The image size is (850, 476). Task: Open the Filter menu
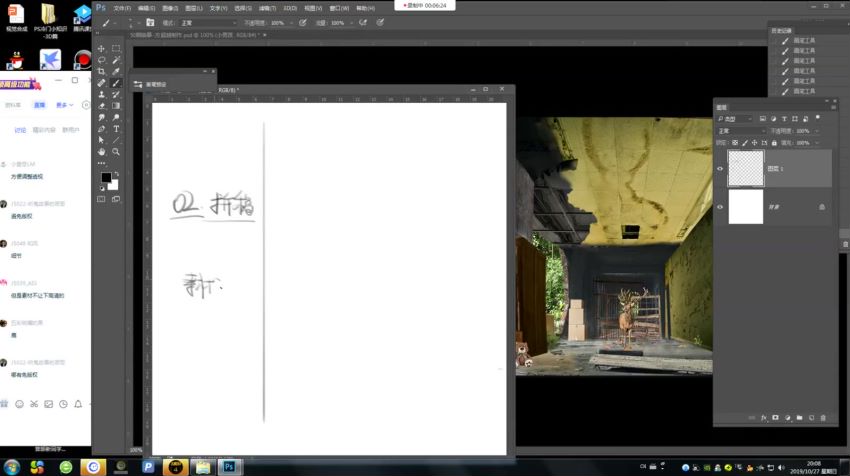267,8
